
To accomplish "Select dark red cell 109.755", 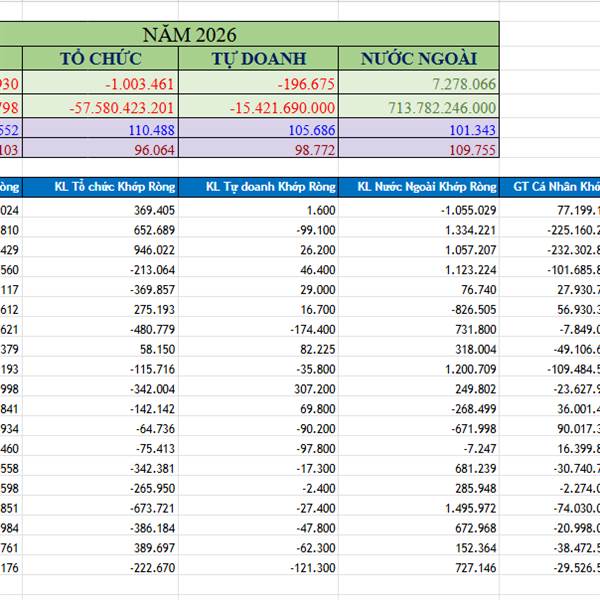I will point(419,148).
